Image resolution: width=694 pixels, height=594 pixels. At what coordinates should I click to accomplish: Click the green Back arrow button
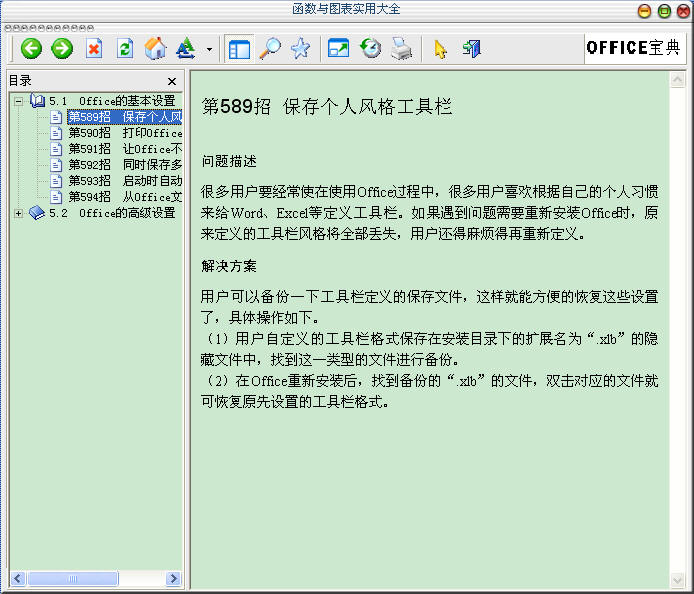(x=31, y=48)
